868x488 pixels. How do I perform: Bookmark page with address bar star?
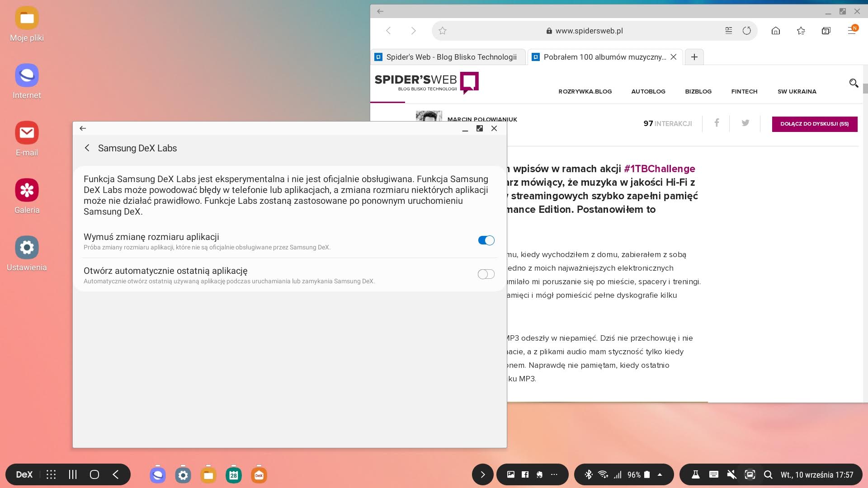click(443, 31)
